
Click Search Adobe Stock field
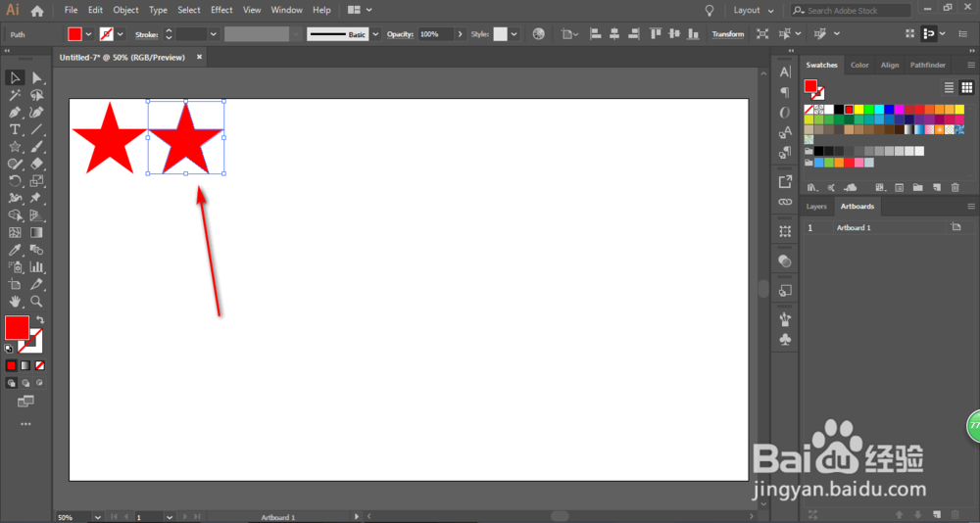coord(851,11)
